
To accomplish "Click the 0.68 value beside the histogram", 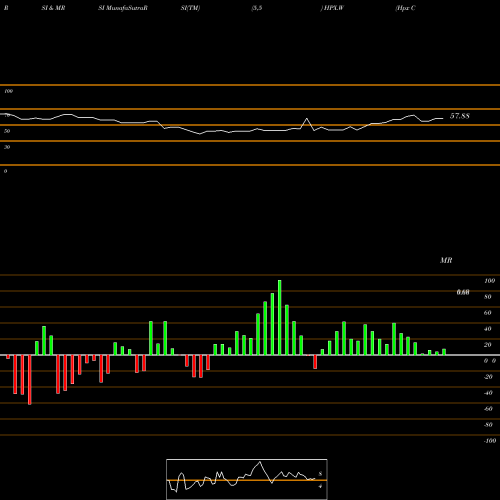I will [463, 292].
